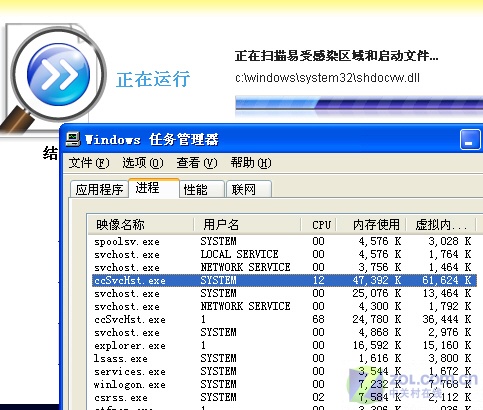This screenshot has width=483, height=410.
Task: Sort processes by CPU column header
Action: [x=319, y=225]
